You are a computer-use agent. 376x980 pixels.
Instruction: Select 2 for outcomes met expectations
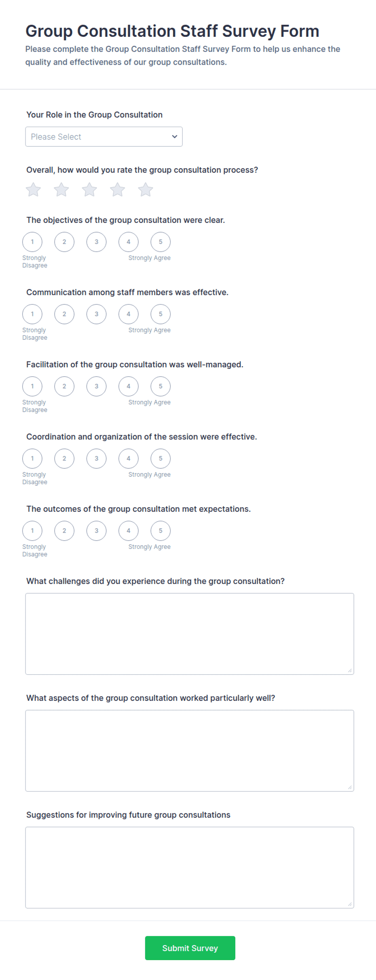pyautogui.click(x=64, y=531)
